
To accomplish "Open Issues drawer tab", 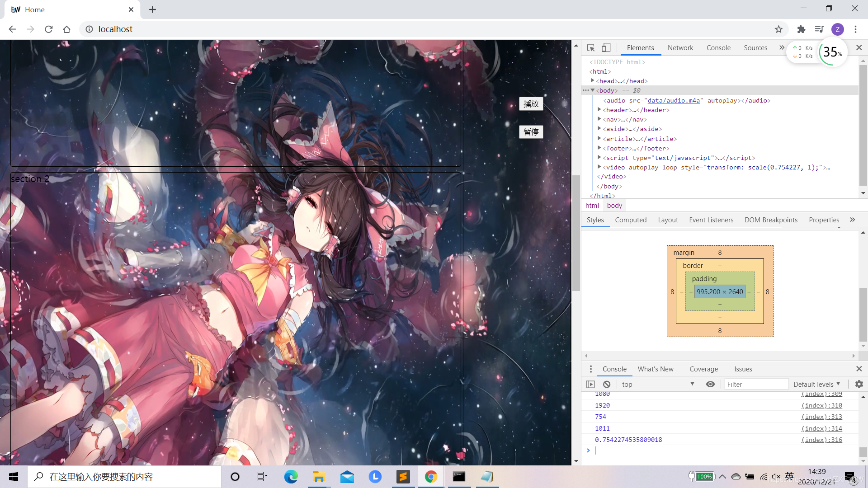I will tap(743, 369).
